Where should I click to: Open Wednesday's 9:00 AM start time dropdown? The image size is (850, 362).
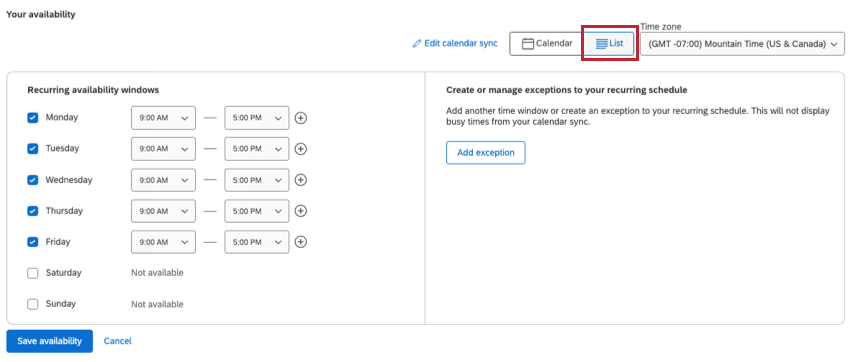coord(163,180)
